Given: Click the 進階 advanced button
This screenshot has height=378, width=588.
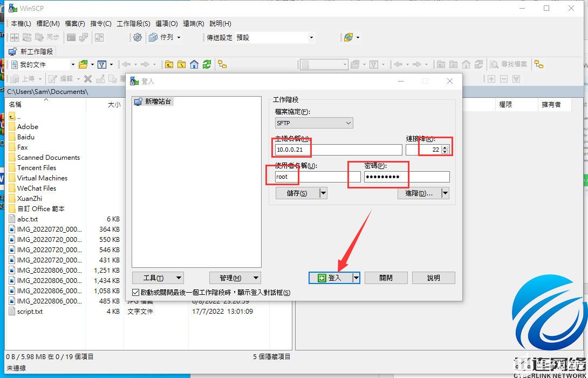Looking at the screenshot, I should (419, 193).
